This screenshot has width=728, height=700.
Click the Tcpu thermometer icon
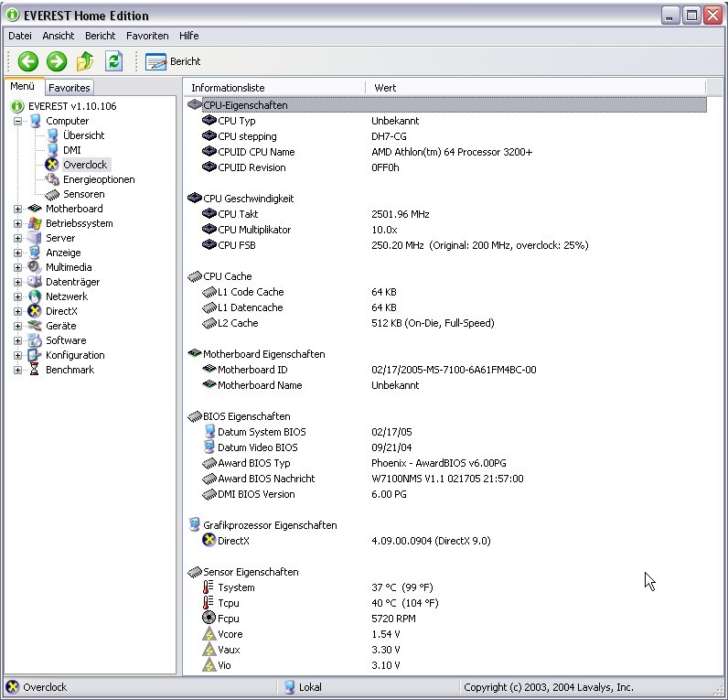[x=209, y=603]
